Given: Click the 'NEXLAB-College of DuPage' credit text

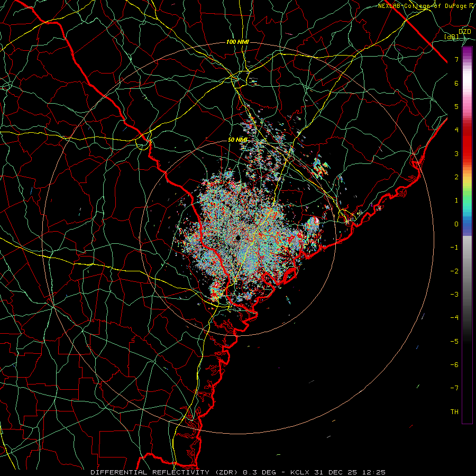Looking at the screenshot, I should coord(422,6).
